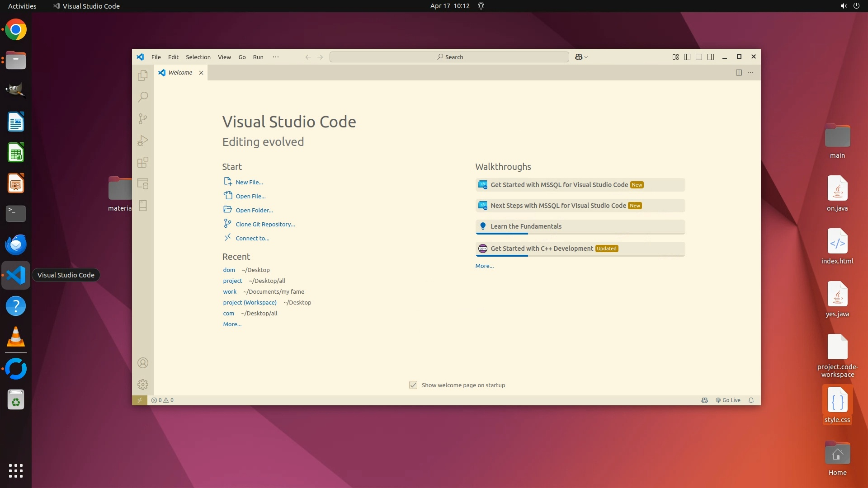This screenshot has height=488, width=868.
Task: Open the editor More Actions ellipsis
Action: click(x=750, y=73)
